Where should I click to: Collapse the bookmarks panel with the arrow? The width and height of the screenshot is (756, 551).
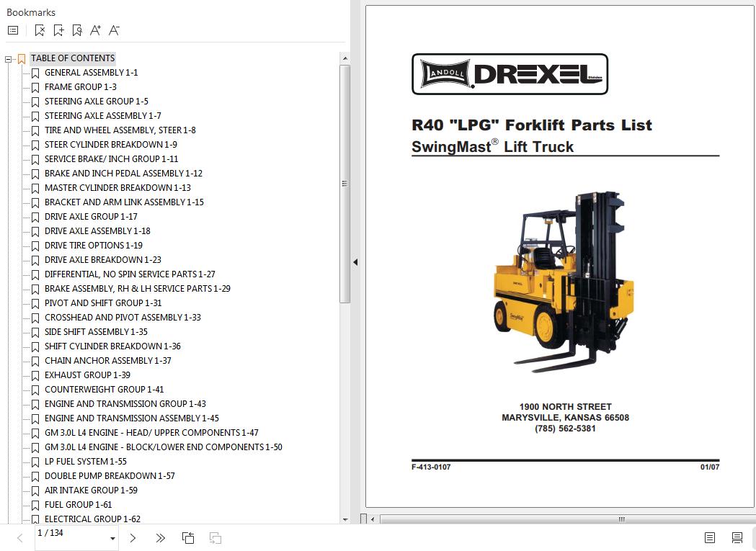tap(355, 262)
